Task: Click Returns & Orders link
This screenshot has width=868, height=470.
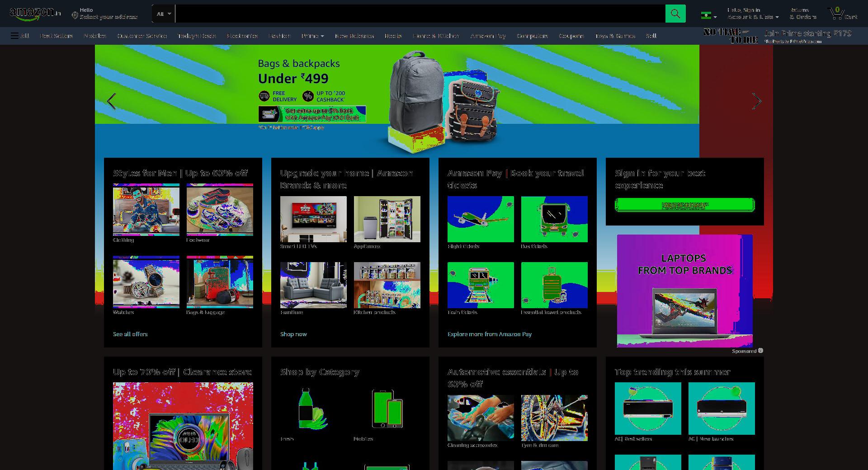Action: (803, 14)
